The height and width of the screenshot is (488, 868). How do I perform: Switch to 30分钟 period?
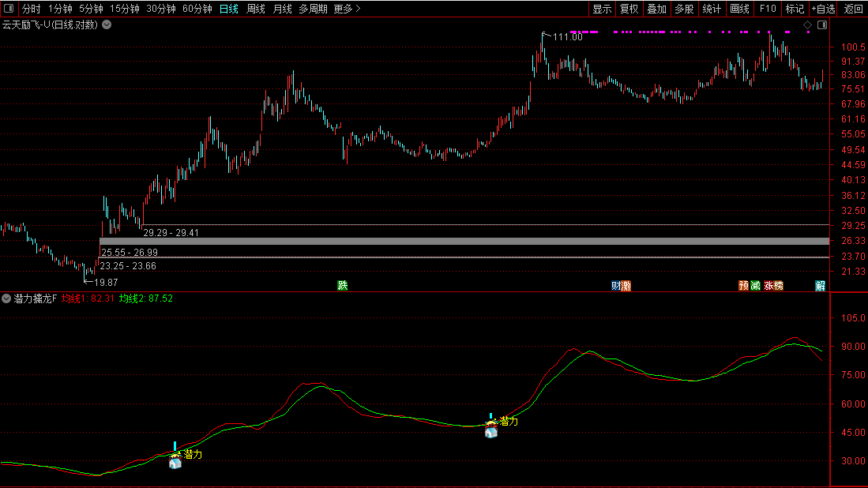pyautogui.click(x=161, y=9)
